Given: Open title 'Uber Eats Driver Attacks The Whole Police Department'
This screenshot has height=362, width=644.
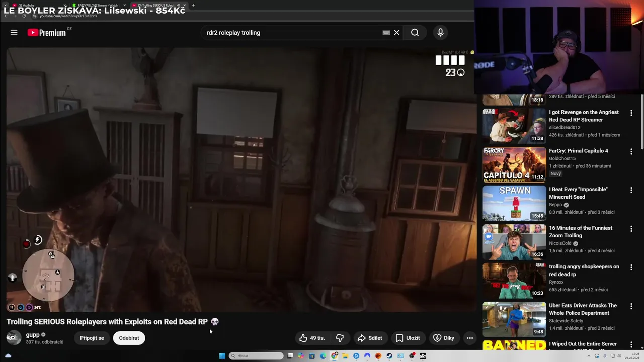Looking at the screenshot, I should point(583,309).
